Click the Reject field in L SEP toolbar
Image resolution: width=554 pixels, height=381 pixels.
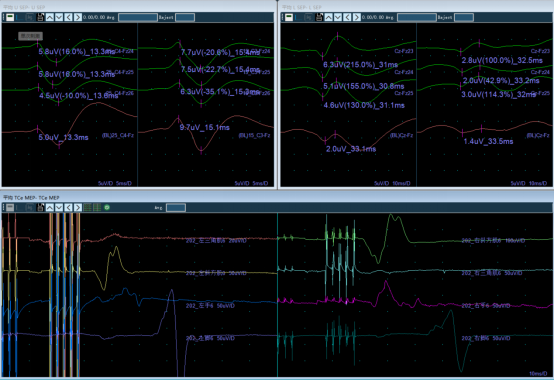464,17
